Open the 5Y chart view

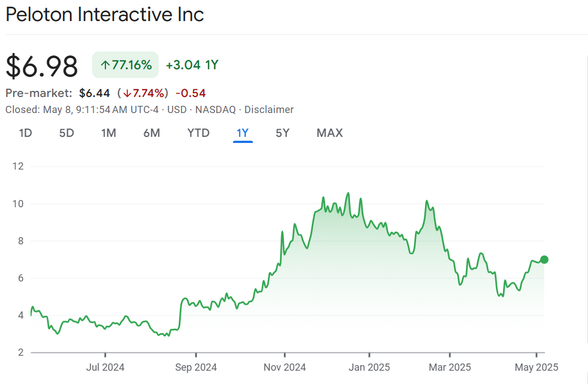click(x=282, y=133)
